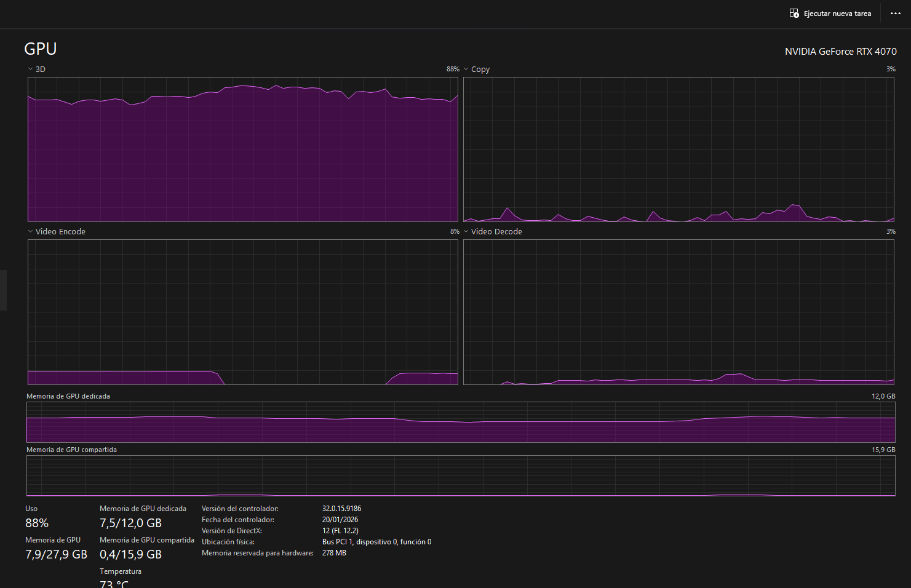911x588 pixels.
Task: Expand the collapsed left navigation panel
Action: [x=3, y=289]
